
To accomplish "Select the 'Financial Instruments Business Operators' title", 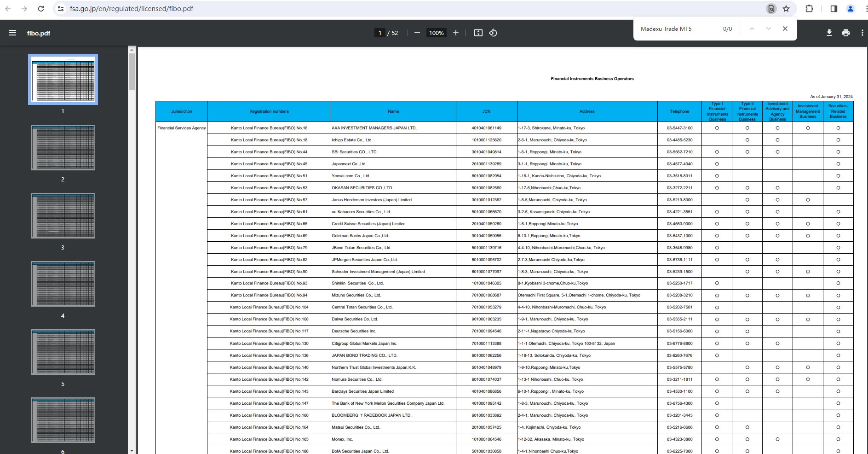I will [x=592, y=79].
